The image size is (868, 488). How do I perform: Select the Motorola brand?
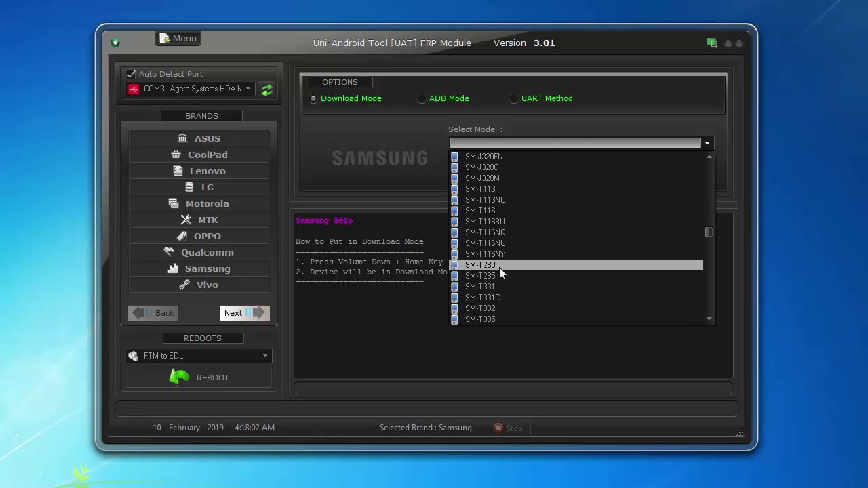199,203
